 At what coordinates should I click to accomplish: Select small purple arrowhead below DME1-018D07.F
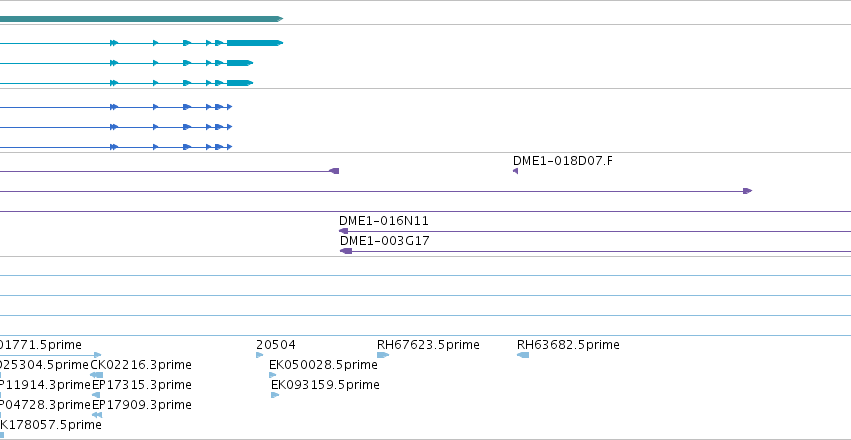[x=515, y=171]
